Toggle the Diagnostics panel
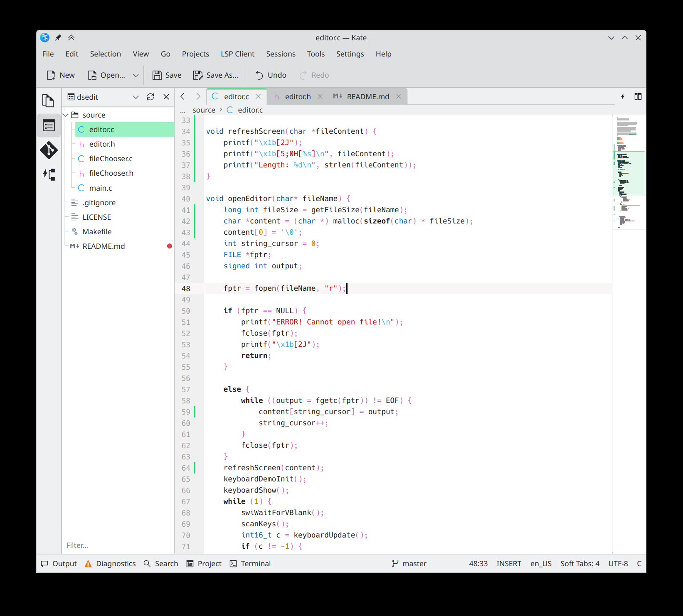Image resolution: width=683 pixels, height=616 pixels. (x=110, y=564)
